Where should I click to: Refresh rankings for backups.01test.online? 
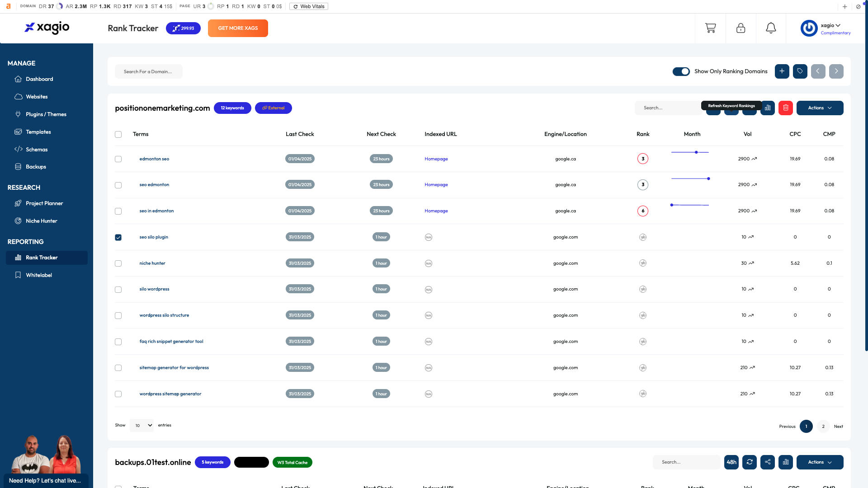point(749,462)
